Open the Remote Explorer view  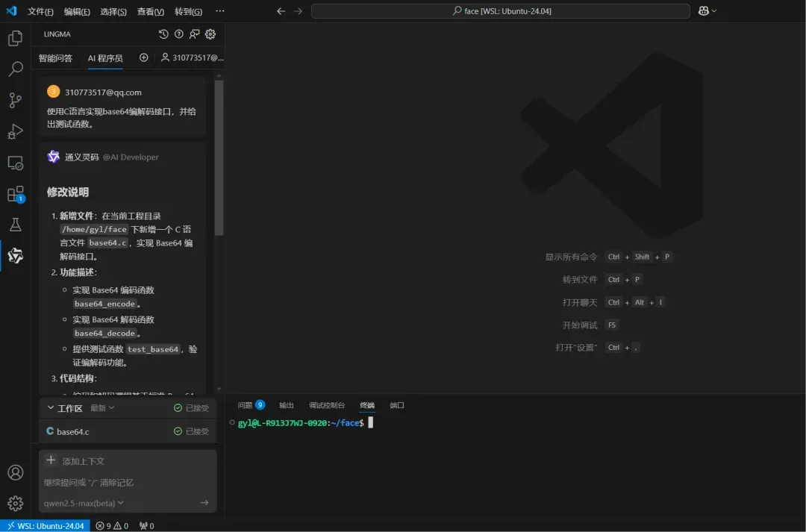pyautogui.click(x=16, y=163)
